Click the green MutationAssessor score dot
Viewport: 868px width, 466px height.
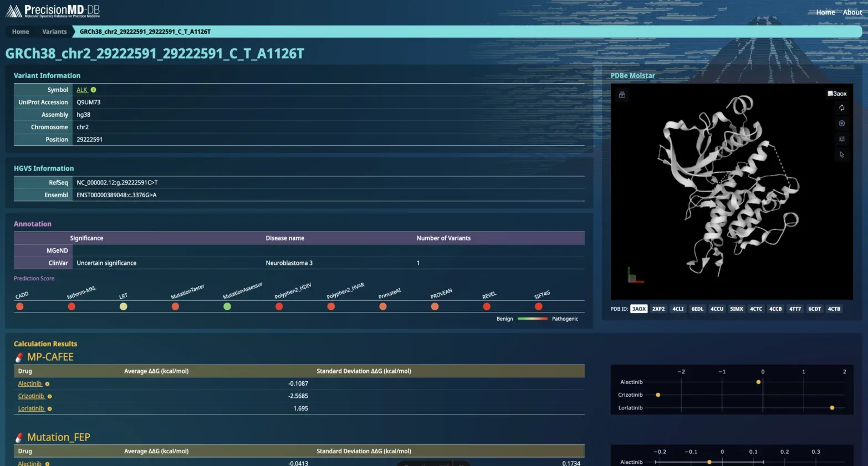point(227,306)
